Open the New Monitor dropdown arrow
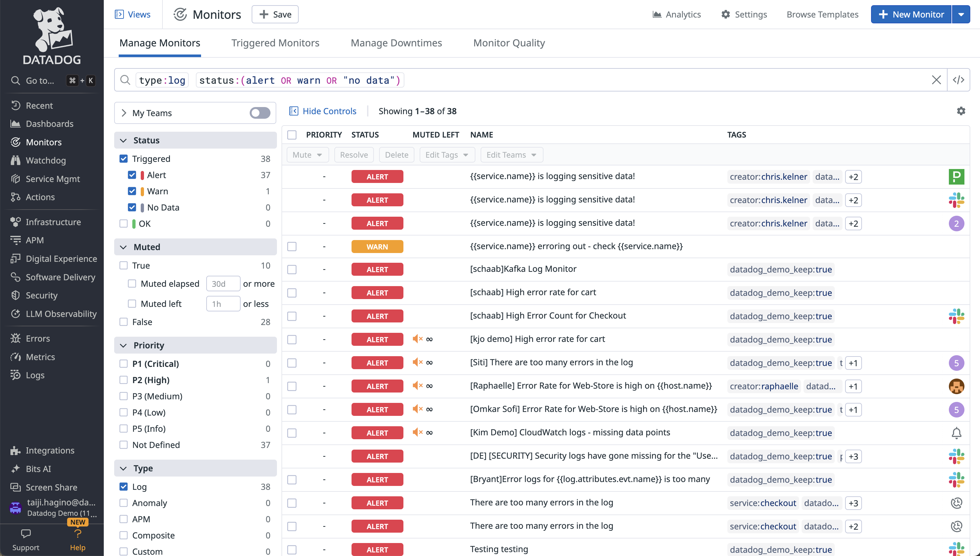 click(961, 15)
